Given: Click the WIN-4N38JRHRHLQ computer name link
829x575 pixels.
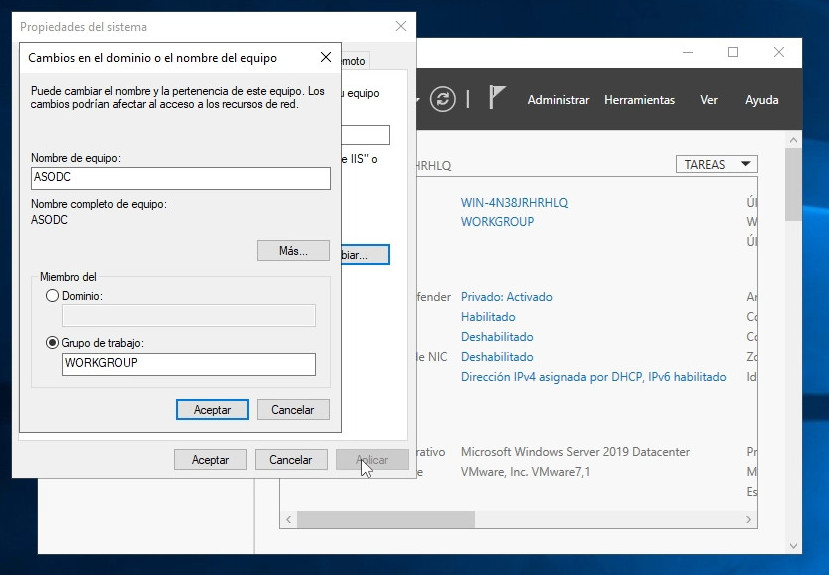Looking at the screenshot, I should click(x=514, y=202).
